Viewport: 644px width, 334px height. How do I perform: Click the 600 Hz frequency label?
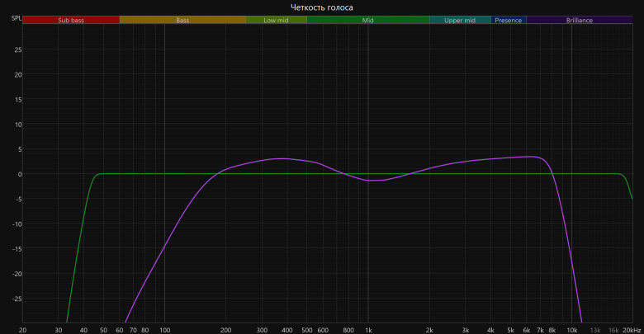tap(323, 330)
